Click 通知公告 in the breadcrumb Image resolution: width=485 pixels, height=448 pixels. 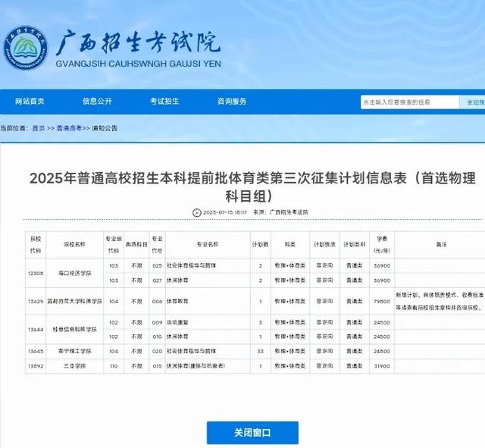coord(105,128)
